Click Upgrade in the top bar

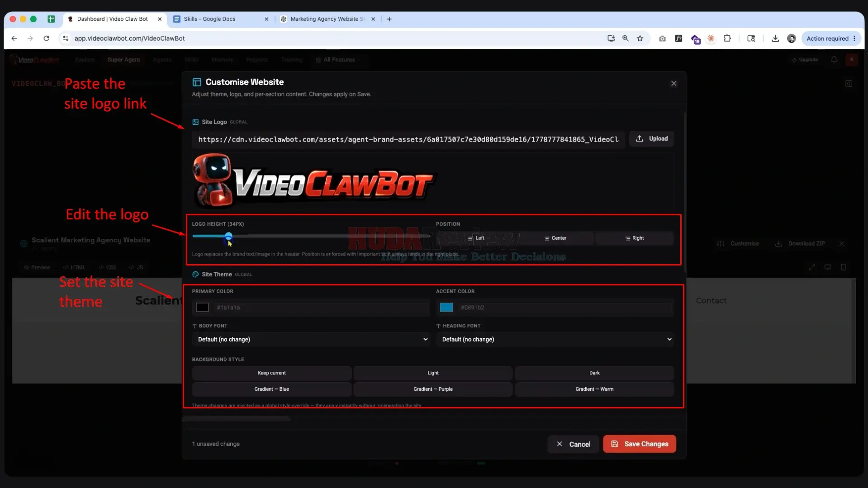(805, 60)
